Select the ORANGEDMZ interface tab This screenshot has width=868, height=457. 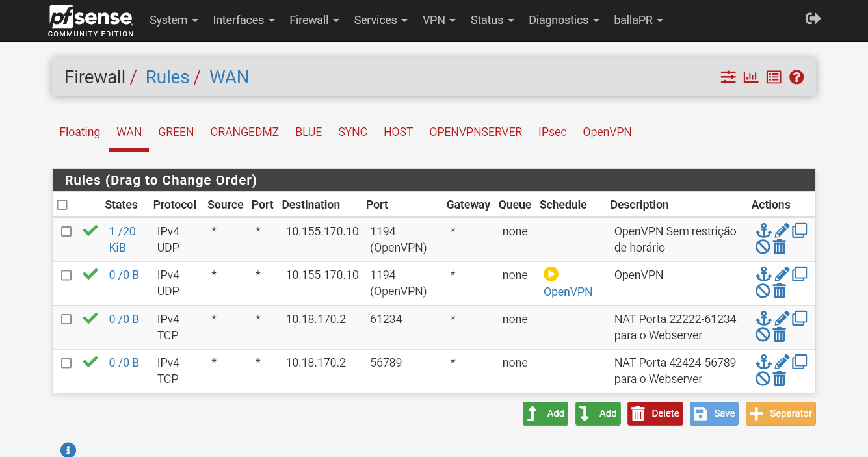244,132
